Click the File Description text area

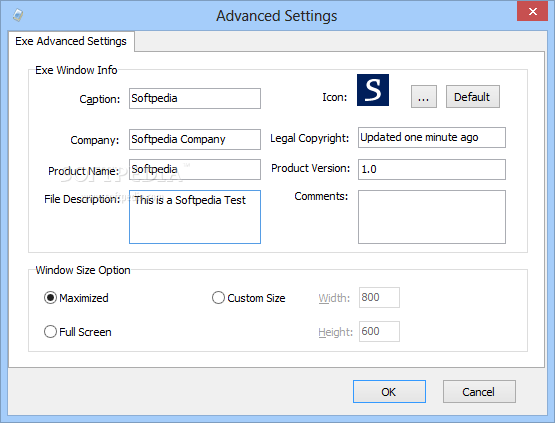point(195,217)
